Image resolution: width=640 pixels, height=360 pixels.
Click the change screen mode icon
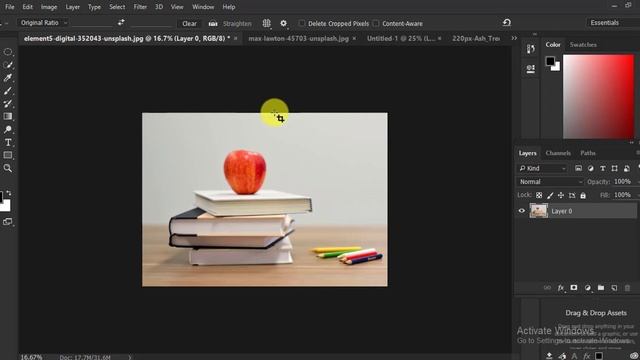[8, 222]
